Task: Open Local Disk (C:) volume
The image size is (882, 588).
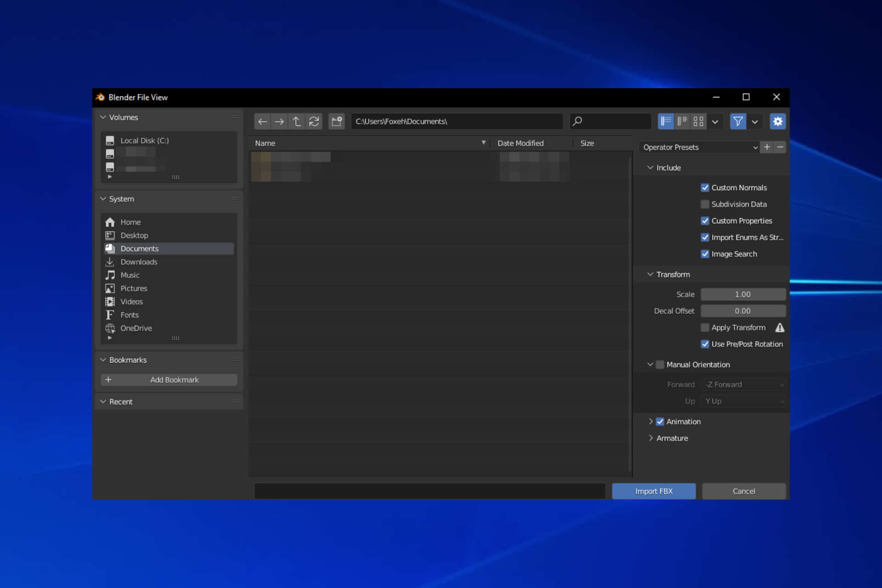Action: [169, 141]
